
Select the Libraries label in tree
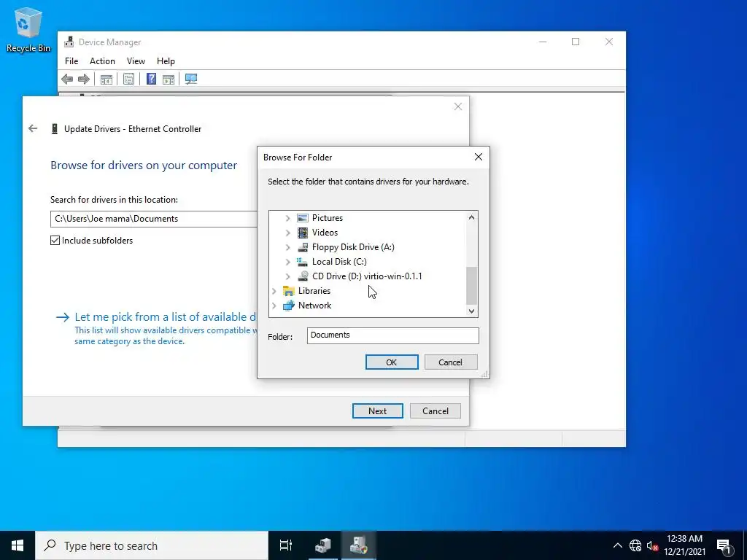tap(314, 291)
